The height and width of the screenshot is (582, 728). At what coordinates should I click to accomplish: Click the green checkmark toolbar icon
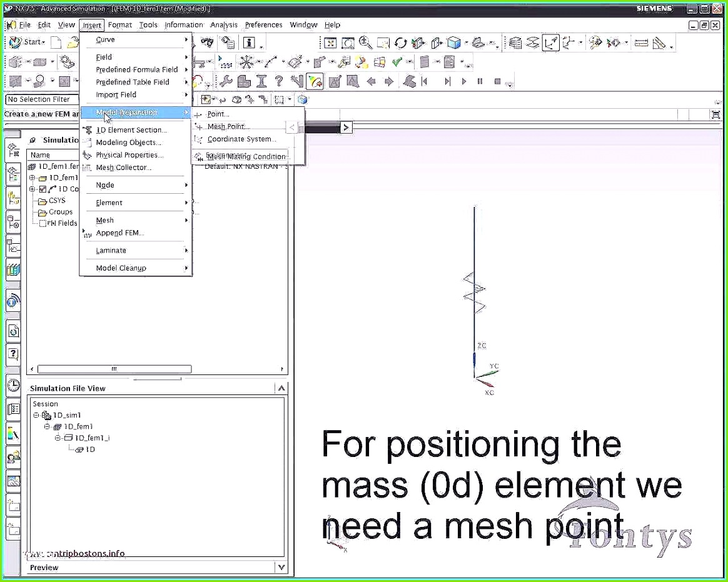click(397, 62)
